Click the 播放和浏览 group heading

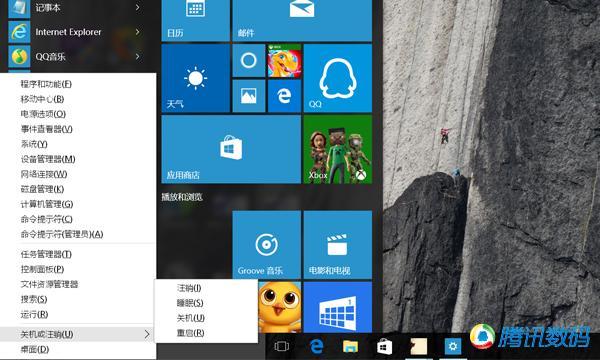tap(182, 197)
